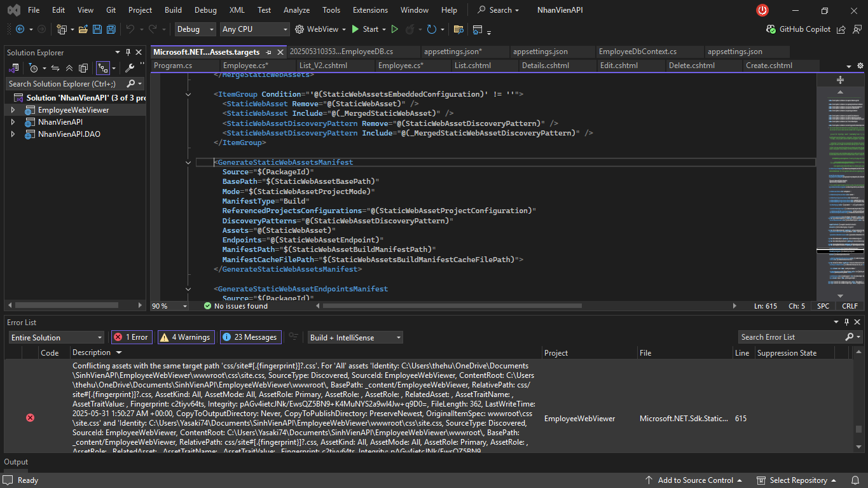The height and width of the screenshot is (488, 868).
Task: Expand the EmployeeWebViewer project node
Action: (x=13, y=110)
